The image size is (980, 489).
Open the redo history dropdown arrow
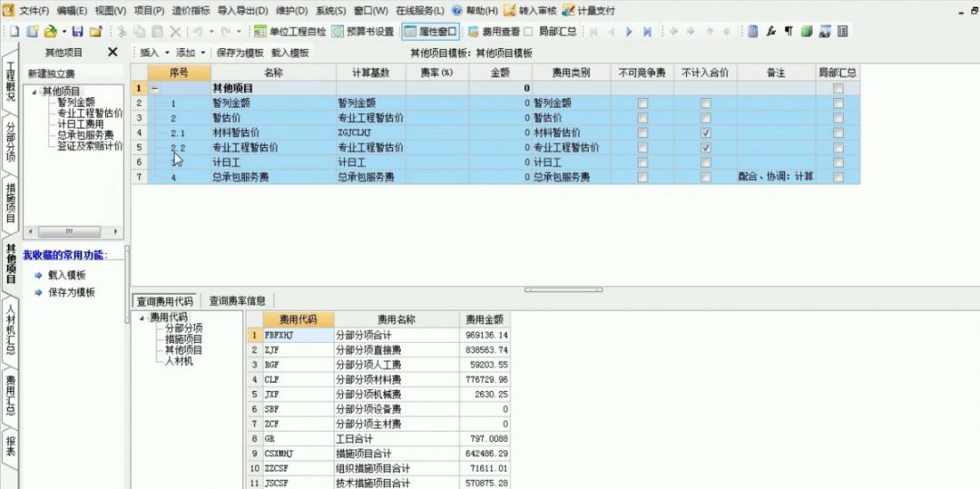pyautogui.click(x=239, y=31)
